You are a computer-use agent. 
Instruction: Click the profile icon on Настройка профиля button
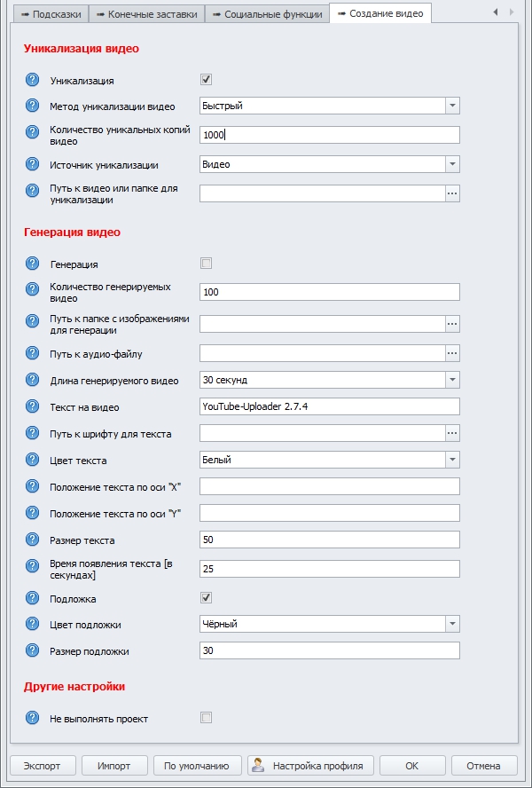pos(260,765)
